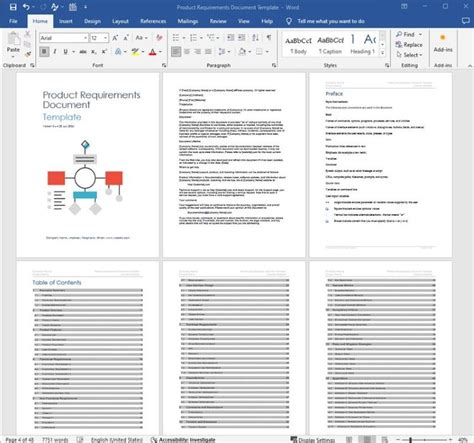
Task: Open Display Settings in the status bar
Action: coord(313,440)
